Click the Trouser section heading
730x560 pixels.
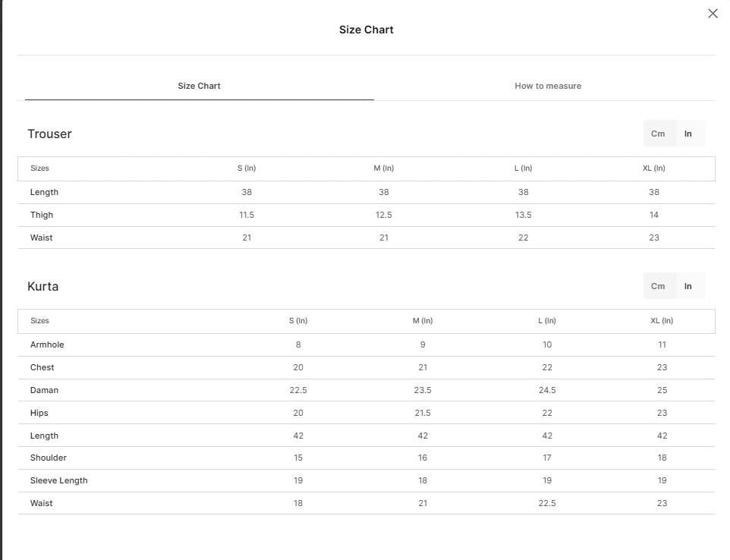(x=49, y=134)
